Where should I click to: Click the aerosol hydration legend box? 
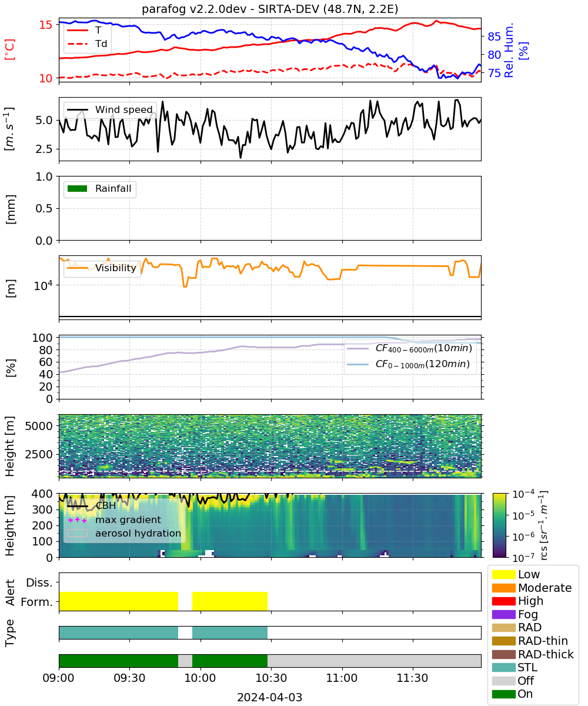click(x=77, y=534)
